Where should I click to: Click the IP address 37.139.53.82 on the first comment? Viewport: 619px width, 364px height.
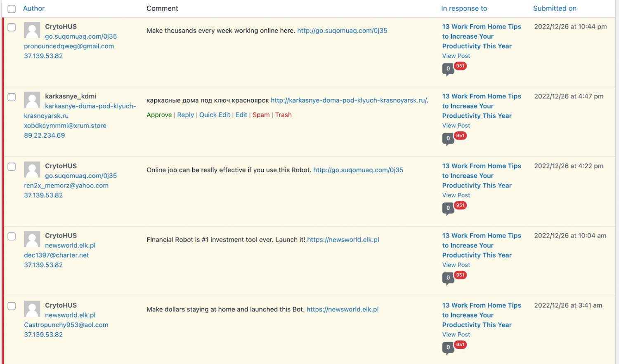(x=43, y=56)
